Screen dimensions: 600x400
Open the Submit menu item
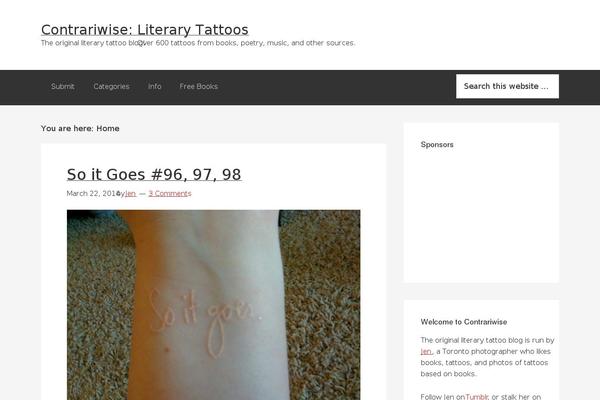pos(63,87)
